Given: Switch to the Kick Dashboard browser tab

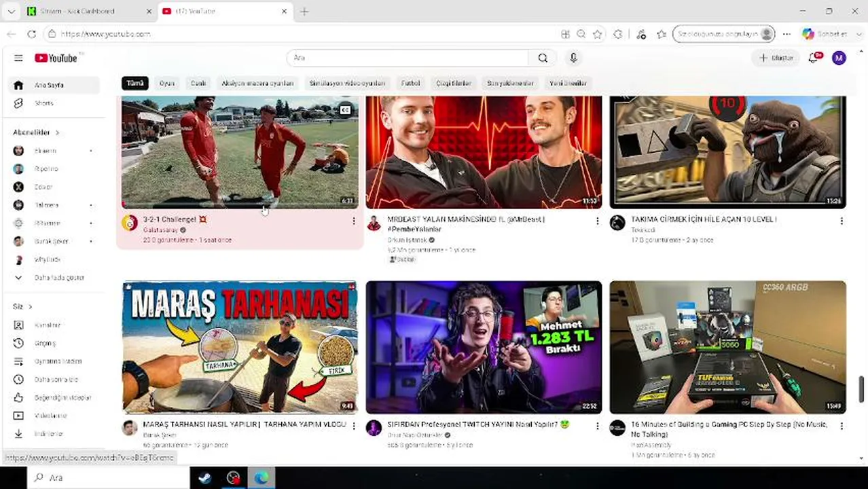Looking at the screenshot, I should (88, 11).
